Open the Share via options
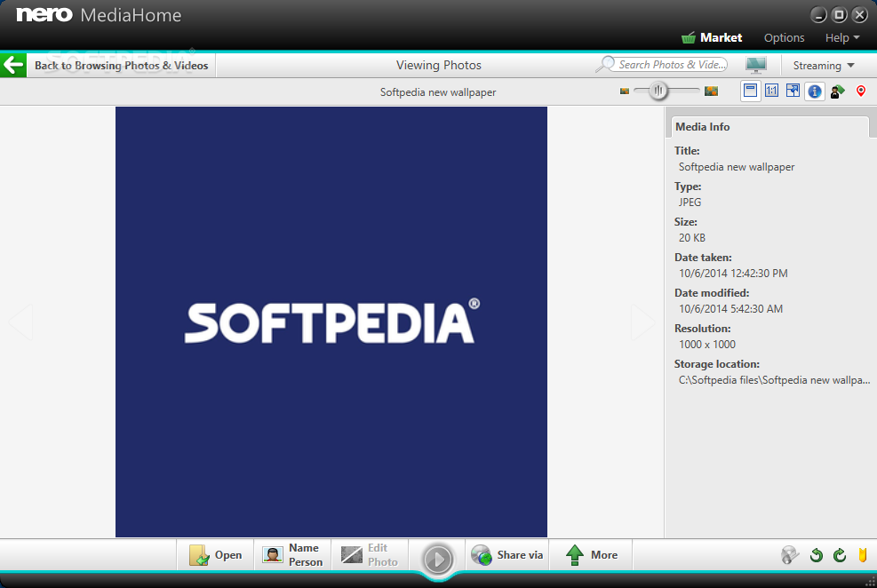877x588 pixels. [506, 555]
